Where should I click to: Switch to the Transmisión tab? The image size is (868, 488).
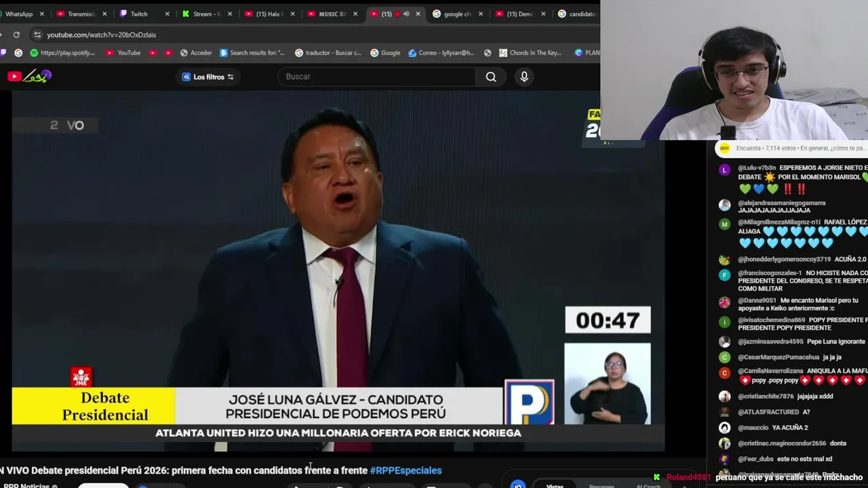(81, 14)
